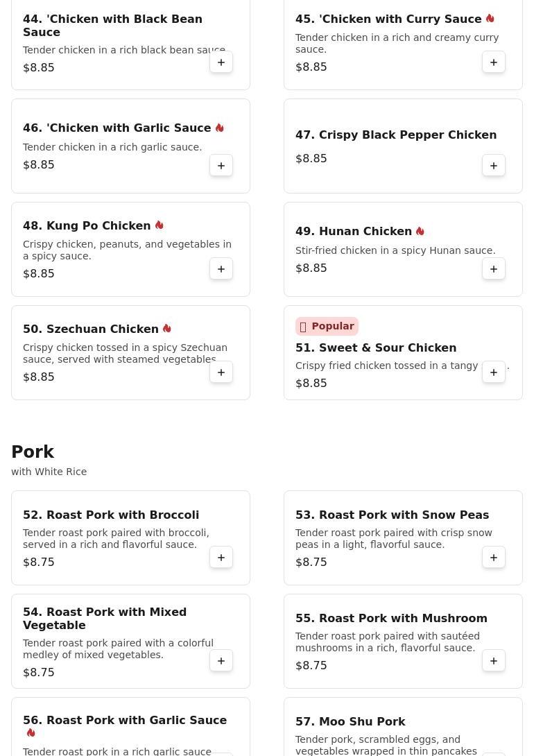Add Roast Pork with Mushroom plus icon

[494, 660]
